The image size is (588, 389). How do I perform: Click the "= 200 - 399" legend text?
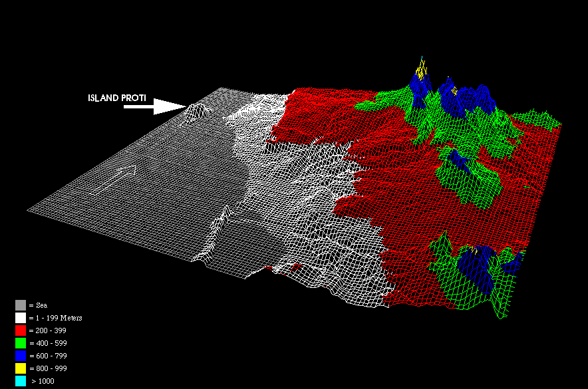[48, 330]
